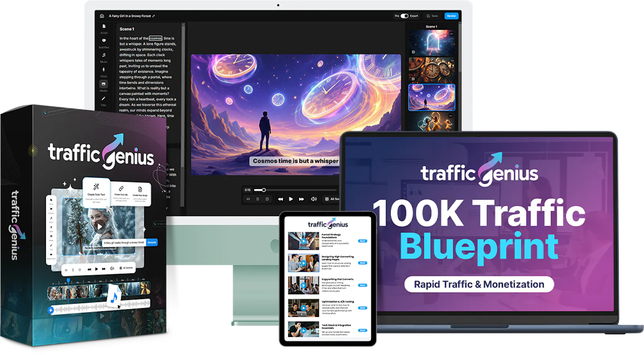Click the rewind button in the monitor player
This screenshot has width=644, height=355.
pyautogui.click(x=281, y=199)
